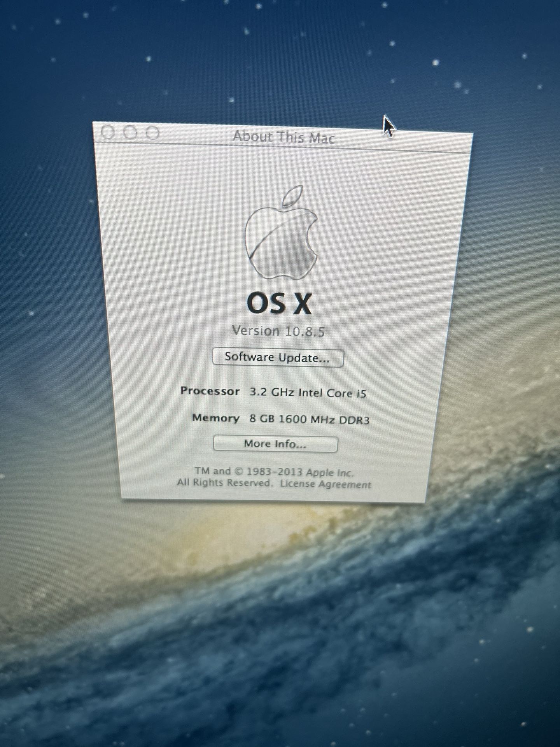Click the OS X version number text
Image resolution: width=560 pixels, height=747 pixels.
click(278, 331)
